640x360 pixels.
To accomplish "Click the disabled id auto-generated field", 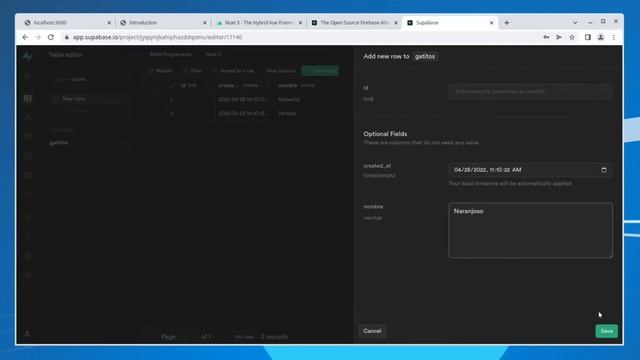I will tap(530, 92).
